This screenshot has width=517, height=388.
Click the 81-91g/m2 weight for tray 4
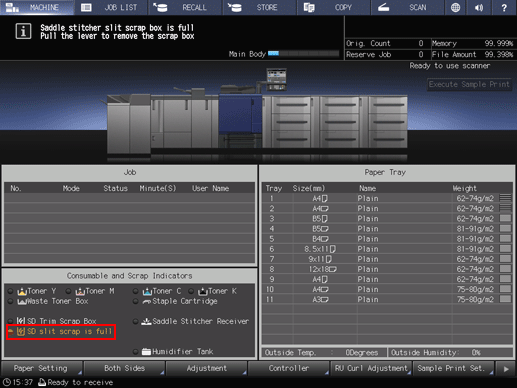click(x=475, y=229)
